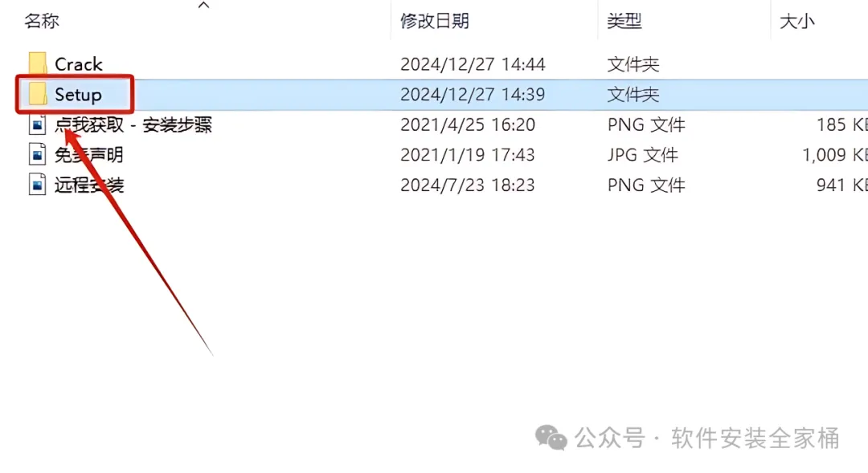
Task: Click the 远程安装 PNG file icon
Action: point(37,184)
